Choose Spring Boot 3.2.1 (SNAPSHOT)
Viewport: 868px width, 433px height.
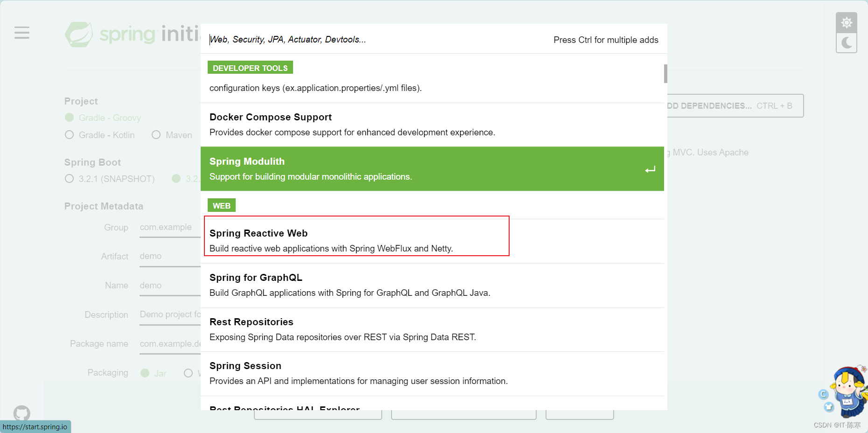pyautogui.click(x=110, y=179)
